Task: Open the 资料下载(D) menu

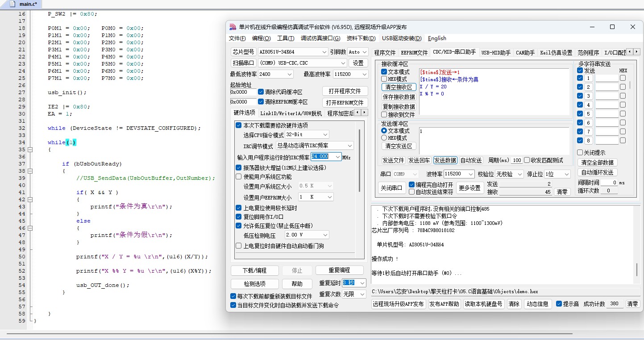Action: coord(361,38)
